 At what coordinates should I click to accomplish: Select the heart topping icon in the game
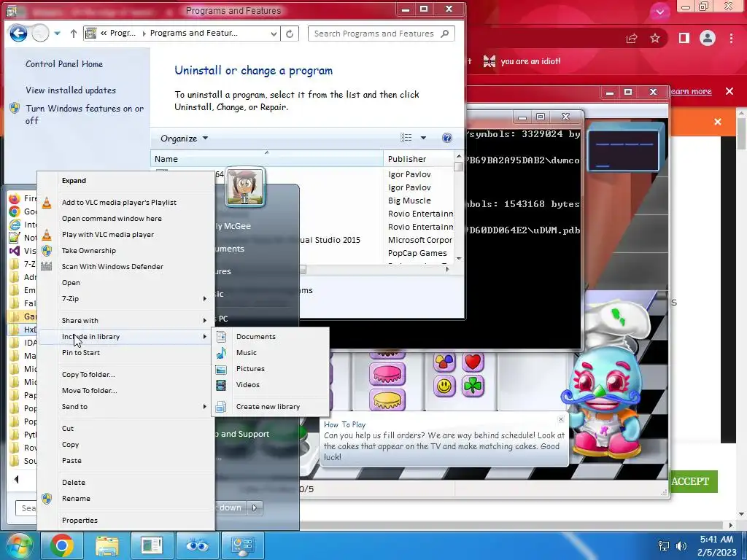click(x=473, y=362)
